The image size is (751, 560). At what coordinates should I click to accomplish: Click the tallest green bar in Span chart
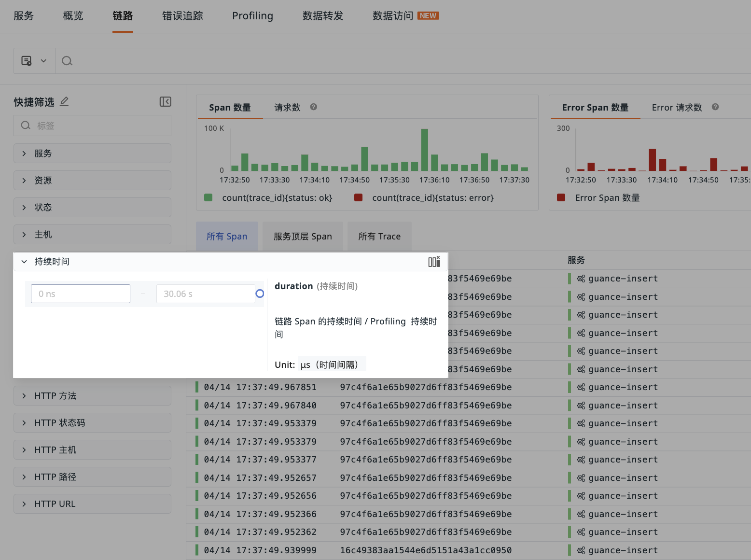[x=425, y=150]
